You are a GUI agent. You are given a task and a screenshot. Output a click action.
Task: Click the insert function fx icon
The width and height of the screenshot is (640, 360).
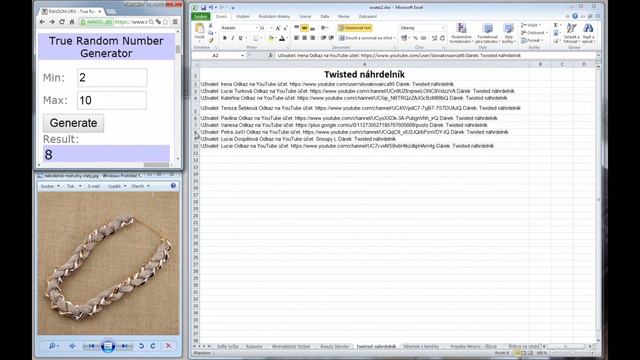coord(270,55)
